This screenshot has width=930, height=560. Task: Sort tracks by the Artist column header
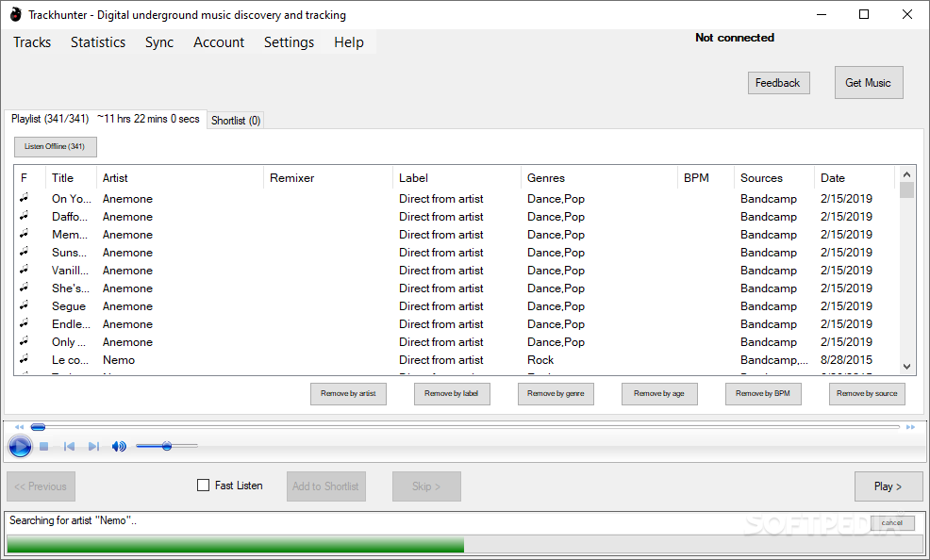[180, 178]
